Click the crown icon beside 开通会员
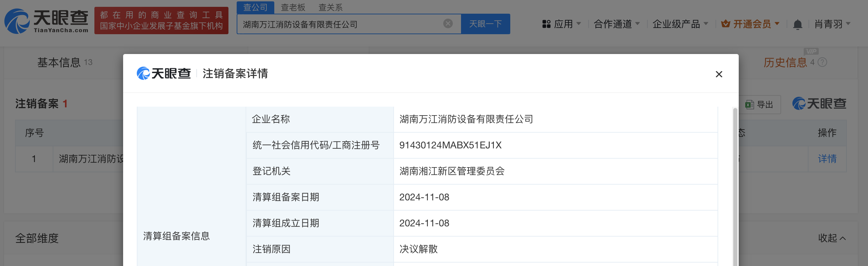 pyautogui.click(x=725, y=24)
